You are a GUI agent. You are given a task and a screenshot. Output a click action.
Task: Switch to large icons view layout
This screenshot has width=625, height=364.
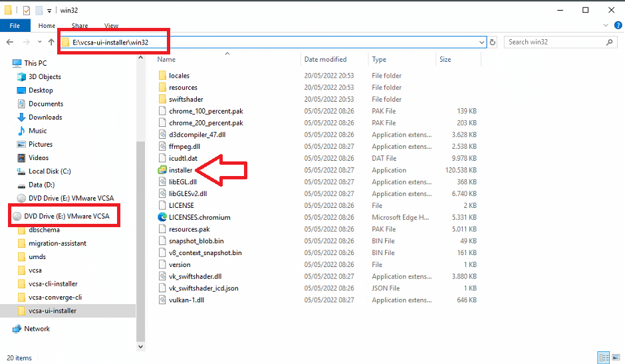coord(616,357)
